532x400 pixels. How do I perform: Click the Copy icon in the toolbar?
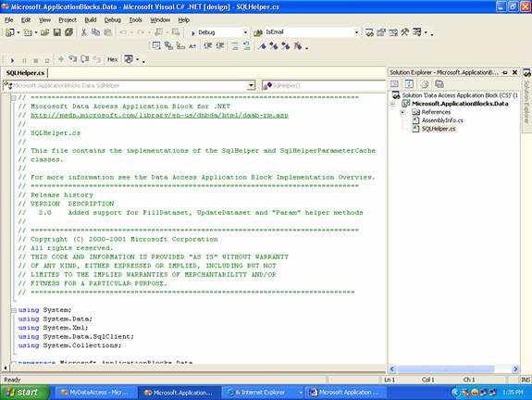click(96, 32)
